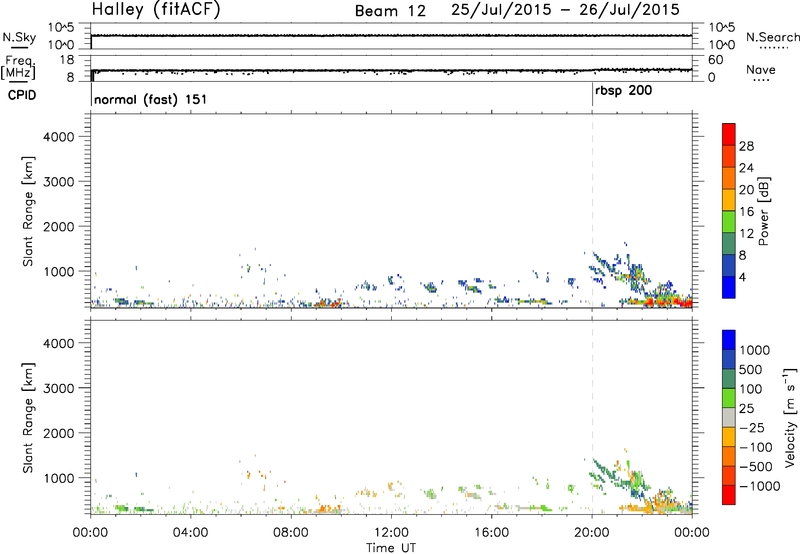Click the "4000" tick of the power panel
The width and height of the screenshot is (800, 554).
(59, 137)
